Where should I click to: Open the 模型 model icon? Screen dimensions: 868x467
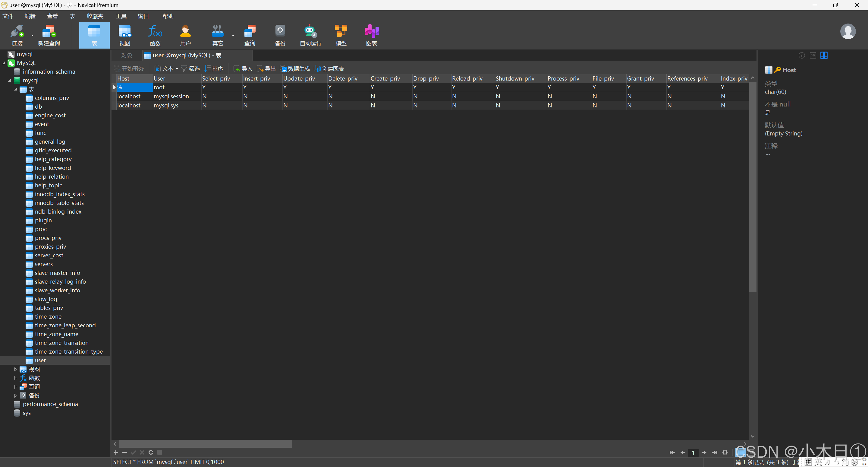[341, 35]
